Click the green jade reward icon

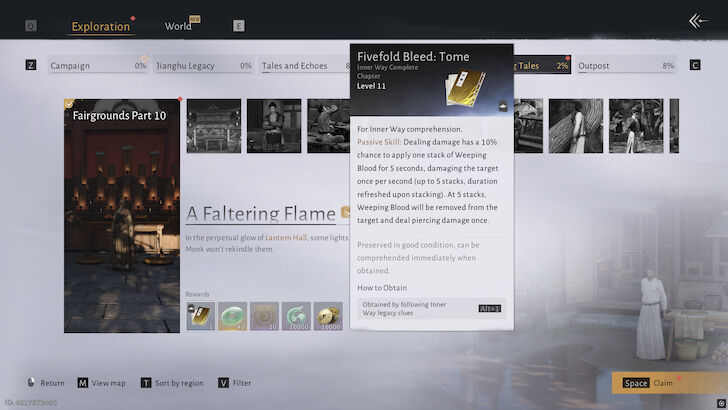point(233,316)
